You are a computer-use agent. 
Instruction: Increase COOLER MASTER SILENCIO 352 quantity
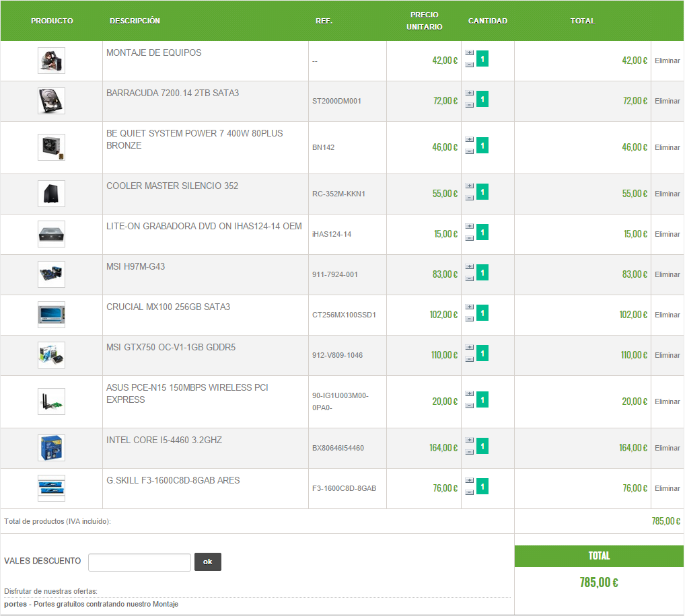469,186
